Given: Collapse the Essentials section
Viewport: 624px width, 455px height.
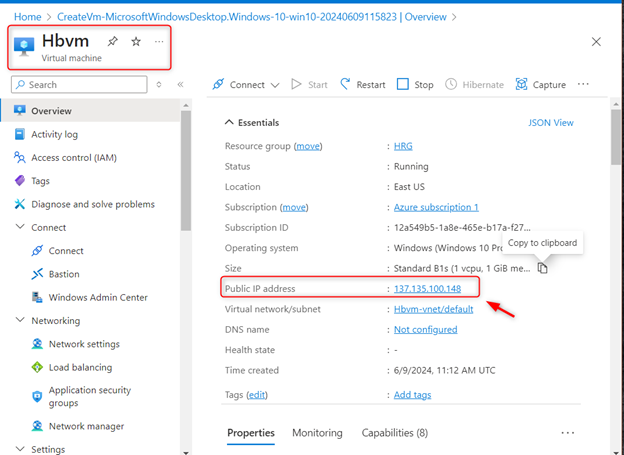Looking at the screenshot, I should click(x=227, y=122).
